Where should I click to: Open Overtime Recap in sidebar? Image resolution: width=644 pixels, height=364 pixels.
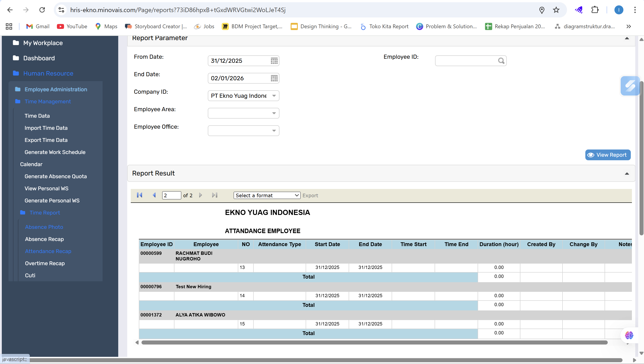click(x=45, y=263)
